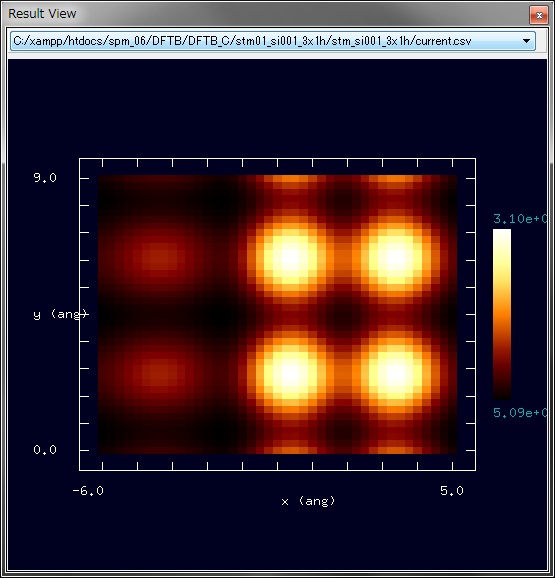Click the 5.0 x-axis tick label
Screen dimensions: 555x578
point(452,491)
